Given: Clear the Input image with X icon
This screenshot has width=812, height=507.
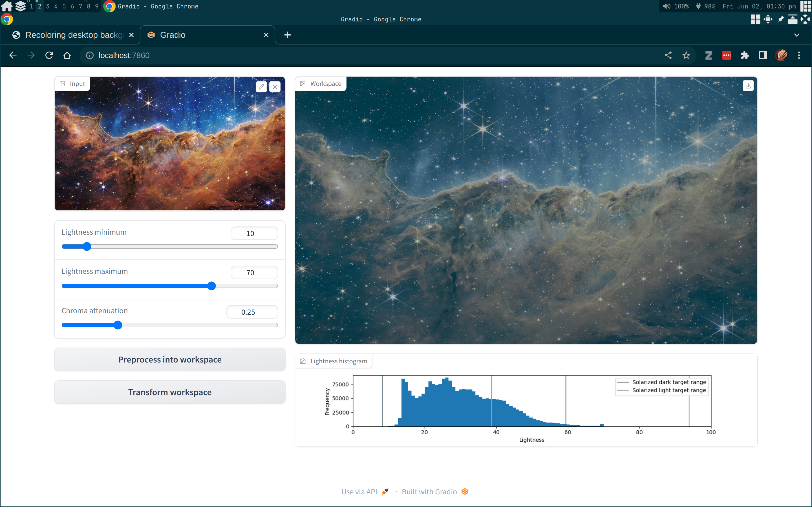Looking at the screenshot, I should (x=275, y=87).
